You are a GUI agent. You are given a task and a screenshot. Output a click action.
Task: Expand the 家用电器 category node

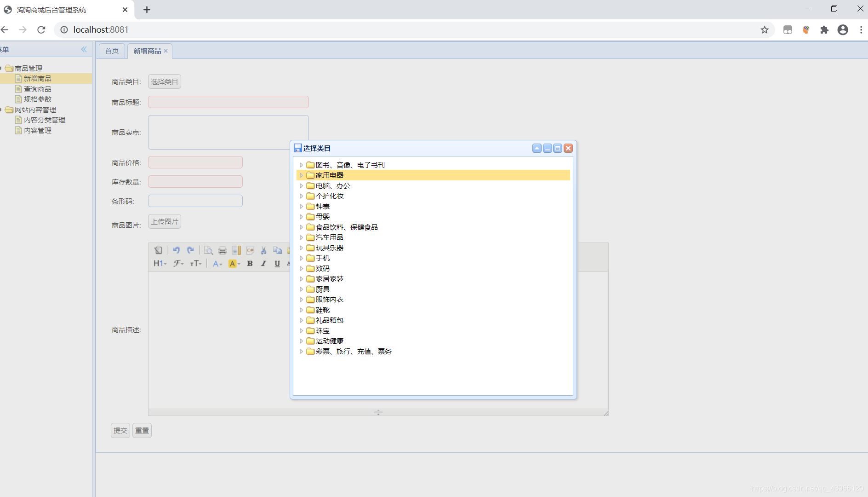pyautogui.click(x=302, y=175)
